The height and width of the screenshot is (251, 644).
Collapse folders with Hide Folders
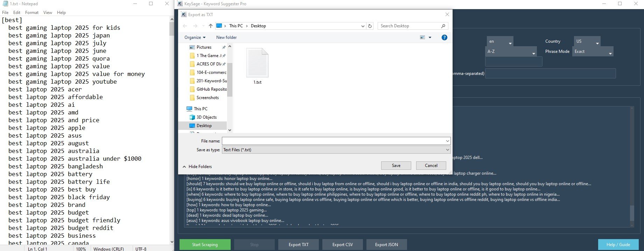coord(197,167)
